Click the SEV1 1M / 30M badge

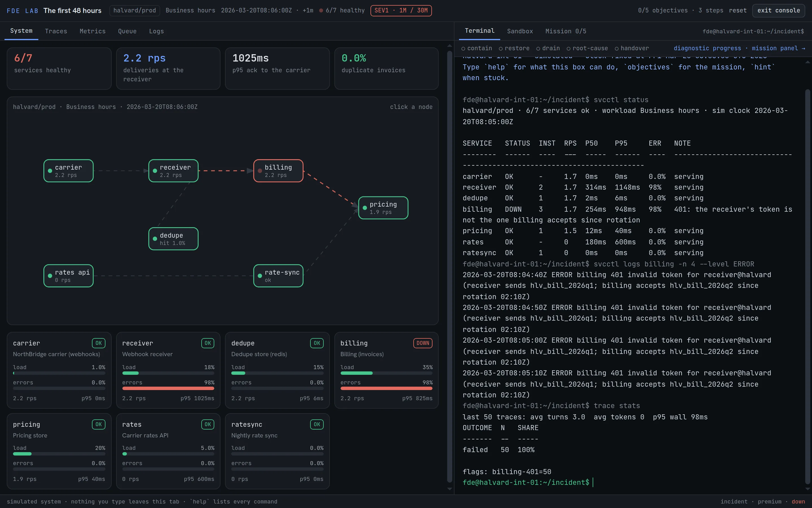(x=401, y=10)
